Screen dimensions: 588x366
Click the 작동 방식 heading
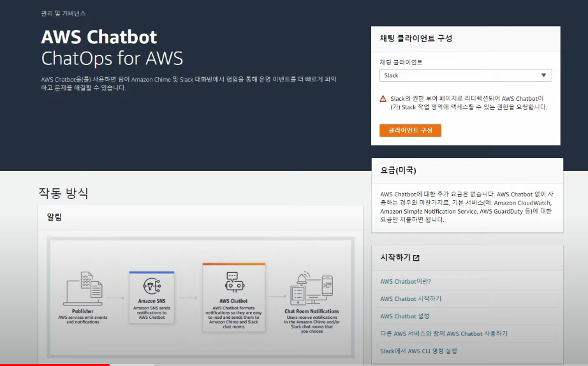point(63,193)
